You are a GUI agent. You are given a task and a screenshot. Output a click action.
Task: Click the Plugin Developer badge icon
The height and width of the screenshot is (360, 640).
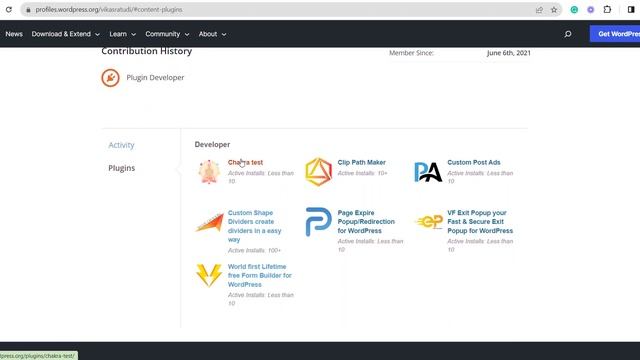[x=111, y=78]
